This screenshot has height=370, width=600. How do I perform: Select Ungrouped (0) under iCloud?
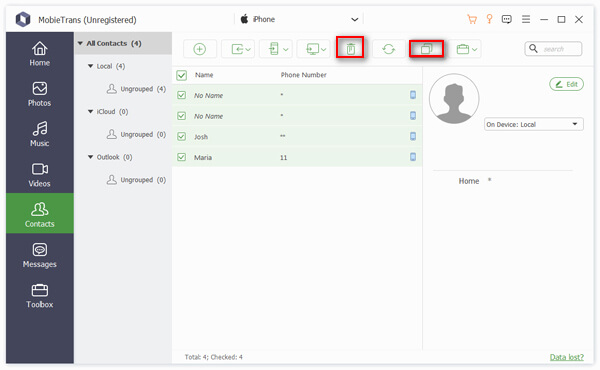136,135
